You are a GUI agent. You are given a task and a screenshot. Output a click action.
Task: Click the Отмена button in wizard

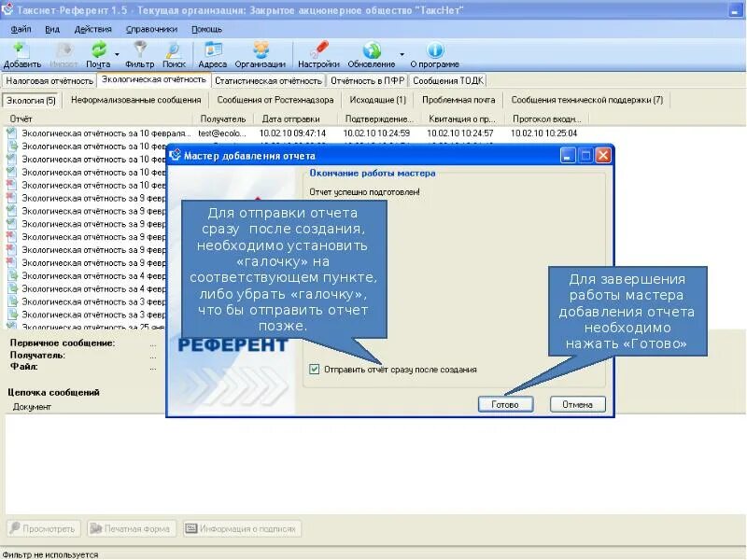coord(577,404)
